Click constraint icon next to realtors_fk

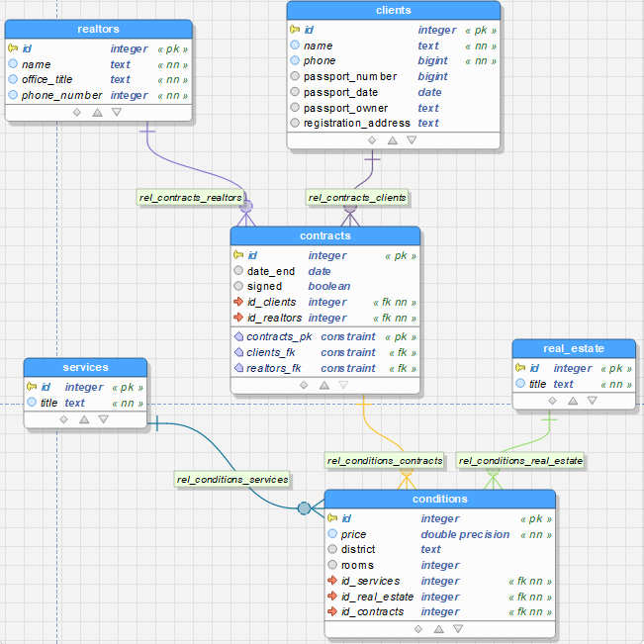pyautogui.click(x=238, y=368)
